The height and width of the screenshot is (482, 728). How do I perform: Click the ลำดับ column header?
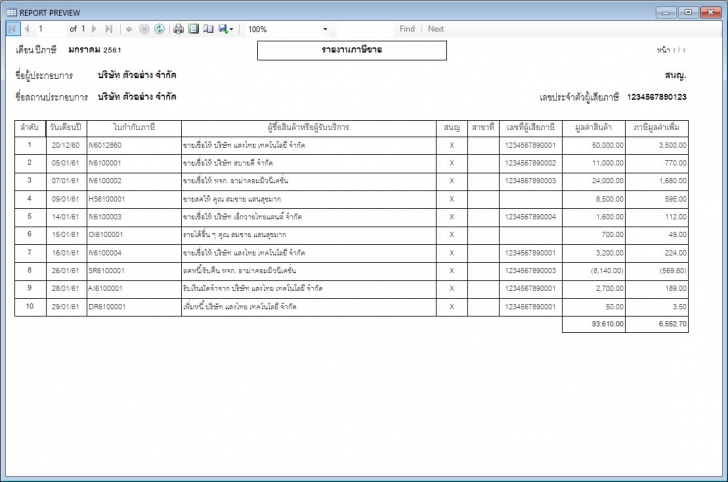click(30, 127)
